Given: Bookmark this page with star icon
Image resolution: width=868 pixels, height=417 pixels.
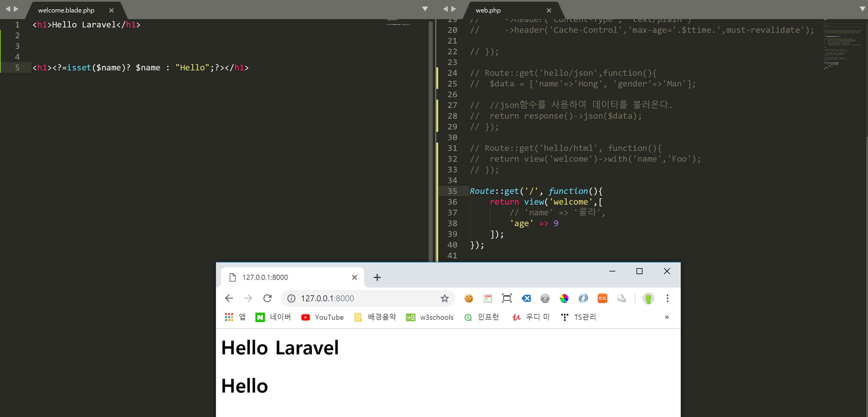Looking at the screenshot, I should point(444,298).
